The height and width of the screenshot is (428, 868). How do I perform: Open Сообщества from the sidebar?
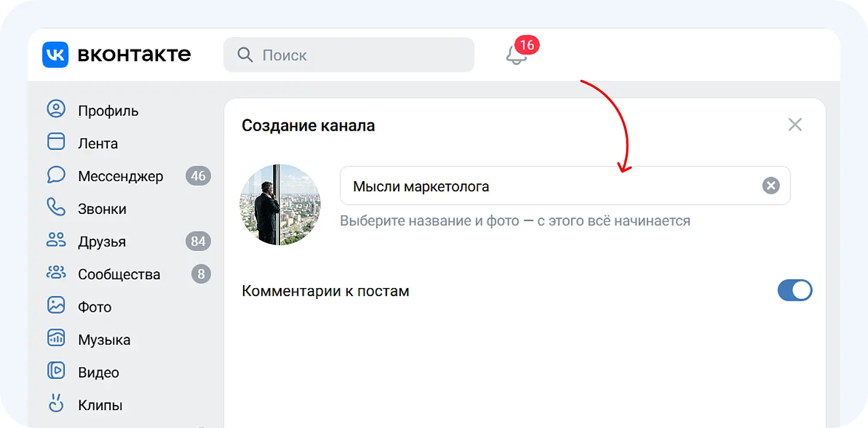[x=119, y=275]
